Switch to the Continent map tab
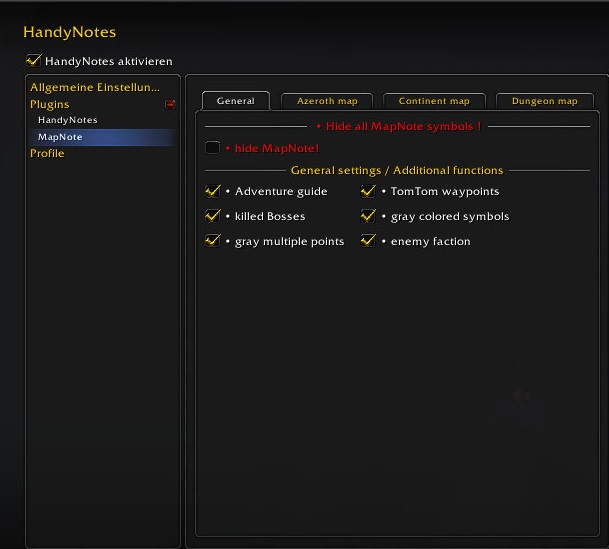The image size is (609, 549). click(434, 101)
